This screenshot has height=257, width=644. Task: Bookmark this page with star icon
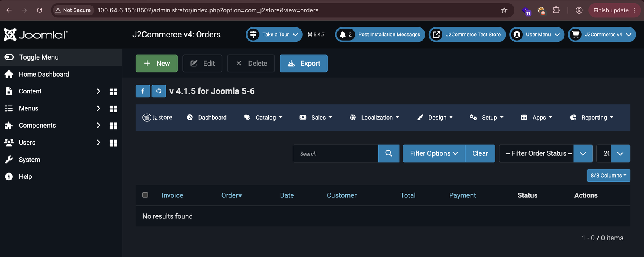click(504, 10)
